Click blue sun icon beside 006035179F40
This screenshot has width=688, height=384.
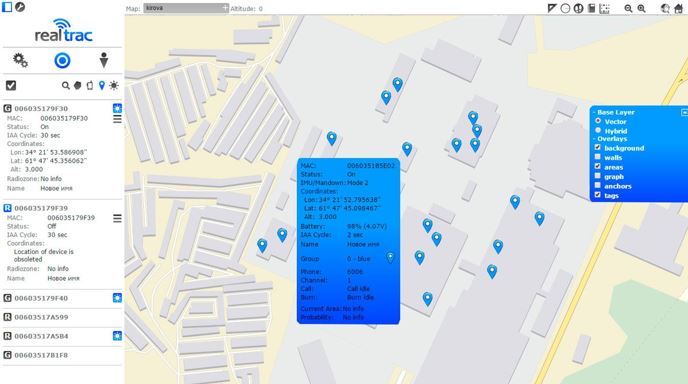pos(117,298)
